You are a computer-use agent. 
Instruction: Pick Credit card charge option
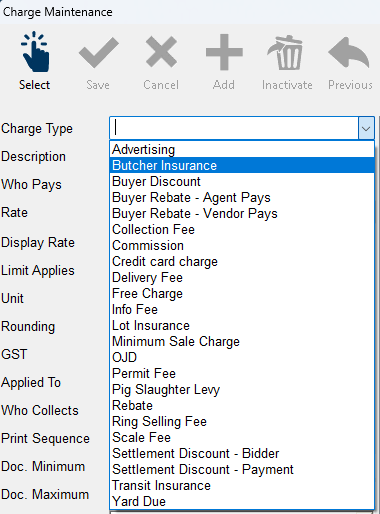coord(242,261)
